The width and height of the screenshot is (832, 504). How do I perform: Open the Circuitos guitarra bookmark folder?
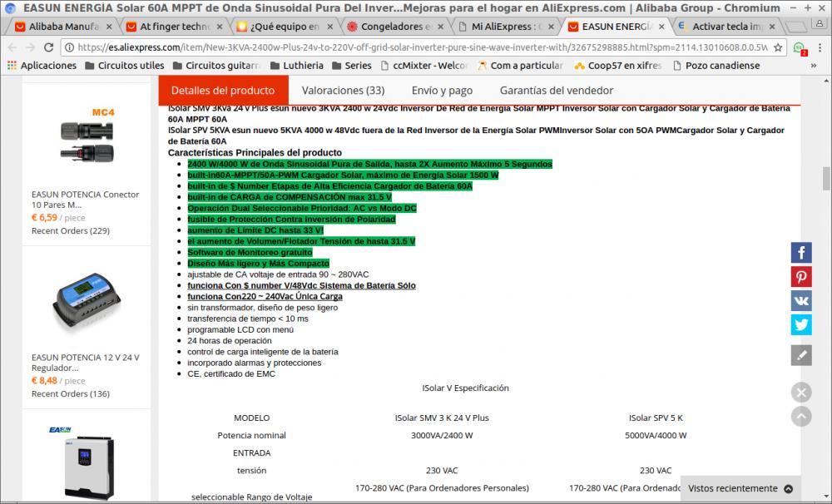[216, 66]
